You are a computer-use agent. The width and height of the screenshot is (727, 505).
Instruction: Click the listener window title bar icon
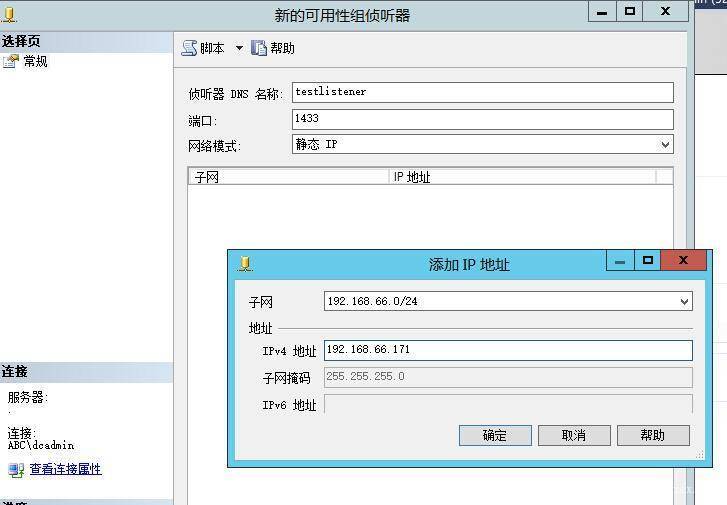coord(10,15)
